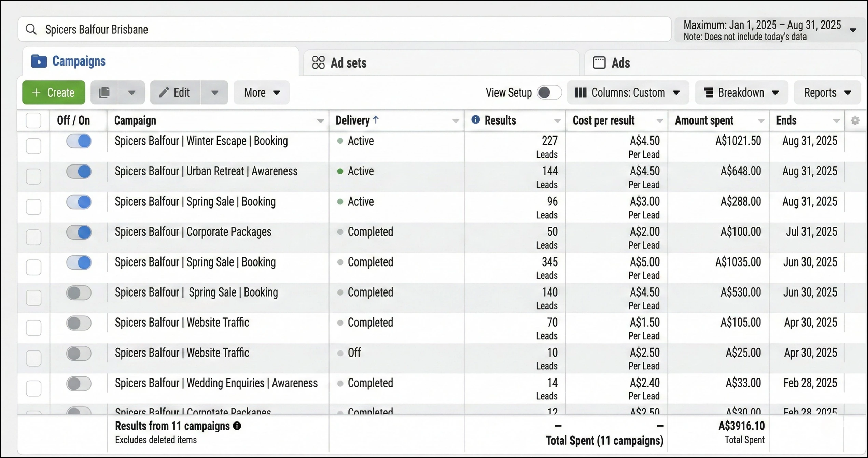The width and height of the screenshot is (868, 458).
Task: Click the Ad sets grid icon
Action: tap(318, 63)
